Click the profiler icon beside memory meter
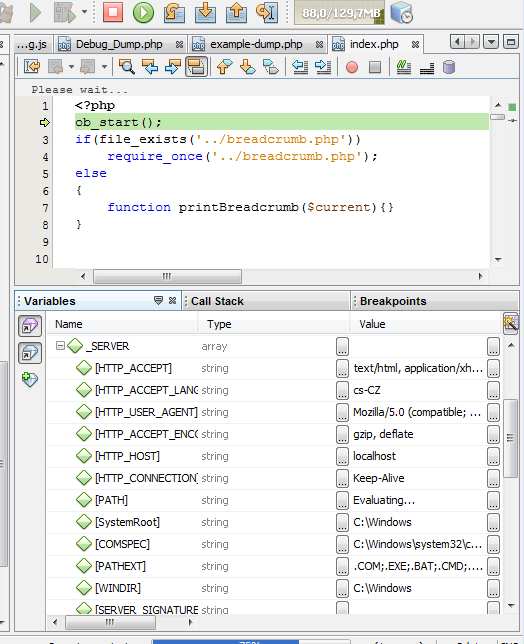 click(401, 13)
